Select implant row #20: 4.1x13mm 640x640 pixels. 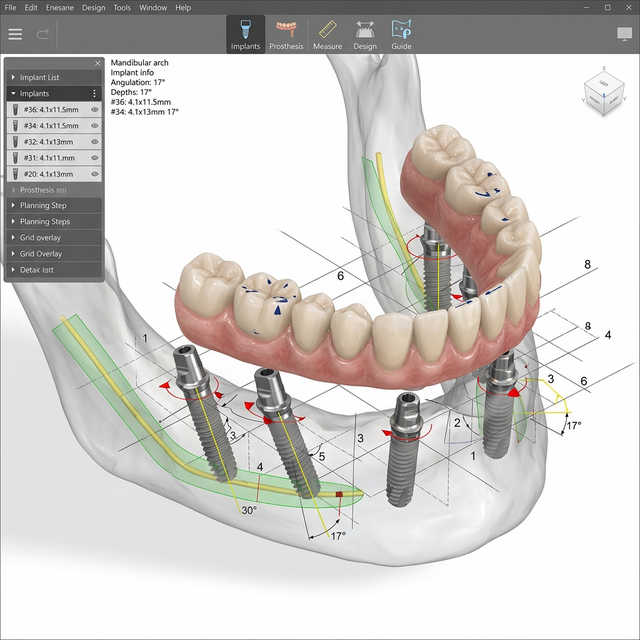54,174
